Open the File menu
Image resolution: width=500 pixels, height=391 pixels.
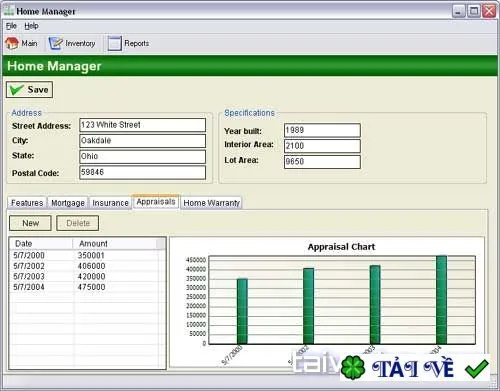click(11, 26)
